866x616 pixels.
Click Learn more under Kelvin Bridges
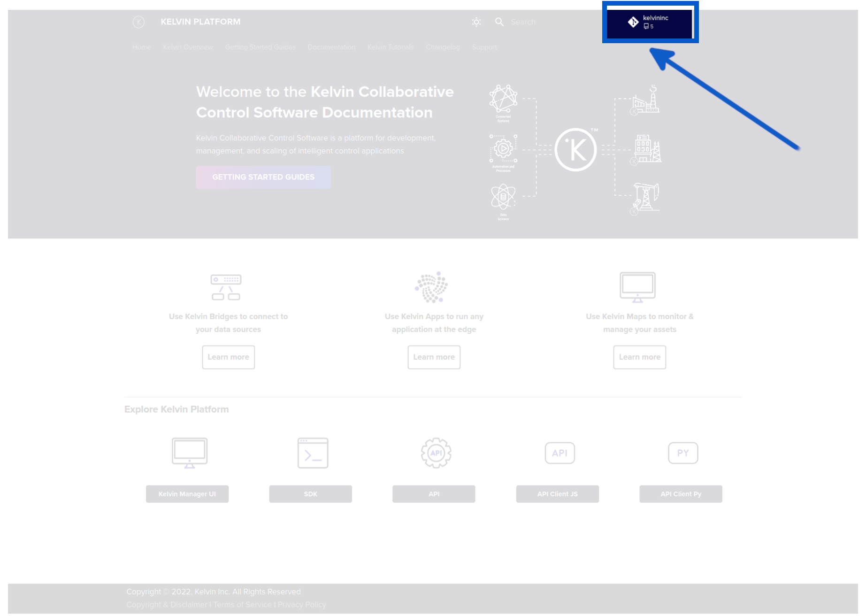coord(228,357)
